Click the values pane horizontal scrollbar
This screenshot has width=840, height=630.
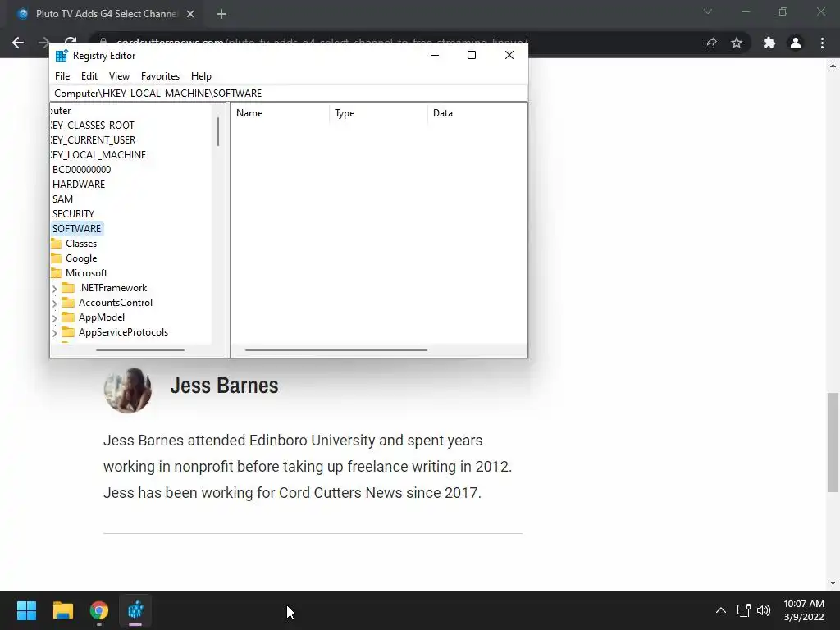tap(336, 350)
